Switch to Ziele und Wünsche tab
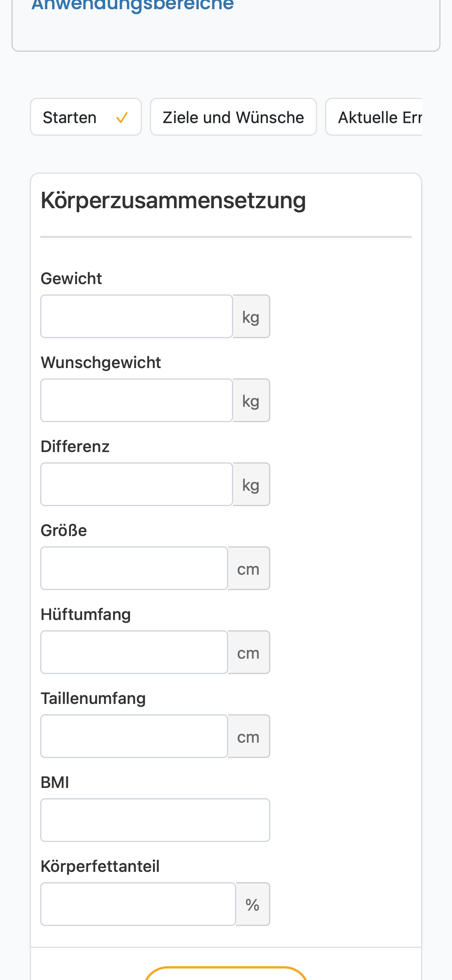This screenshot has height=980, width=452. [x=233, y=117]
